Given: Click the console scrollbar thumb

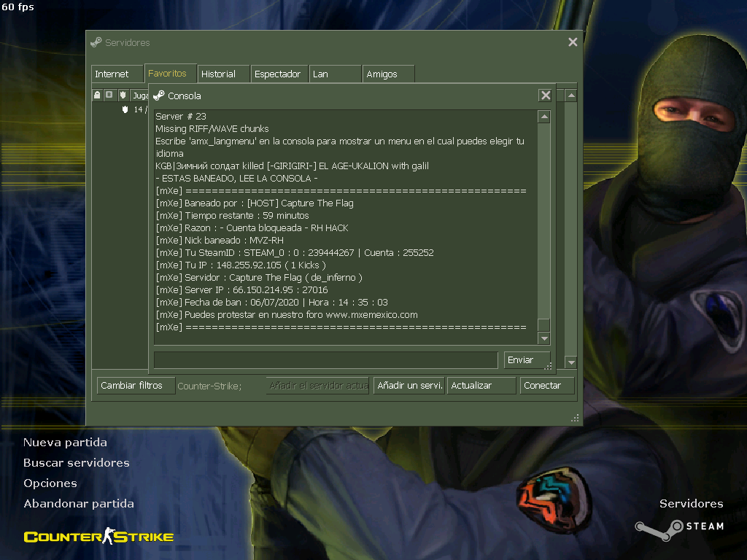Looking at the screenshot, I should 544,324.
